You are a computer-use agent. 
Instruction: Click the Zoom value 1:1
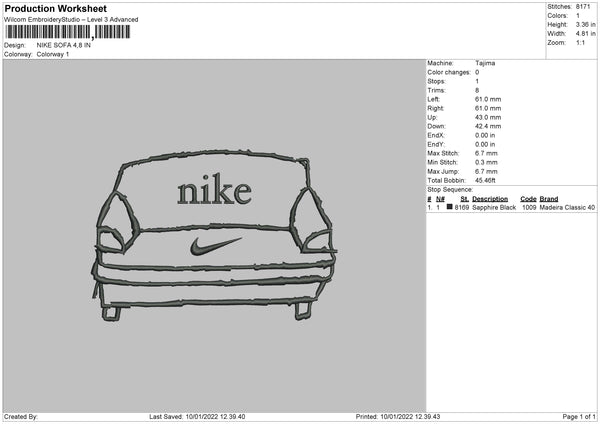[x=580, y=42]
